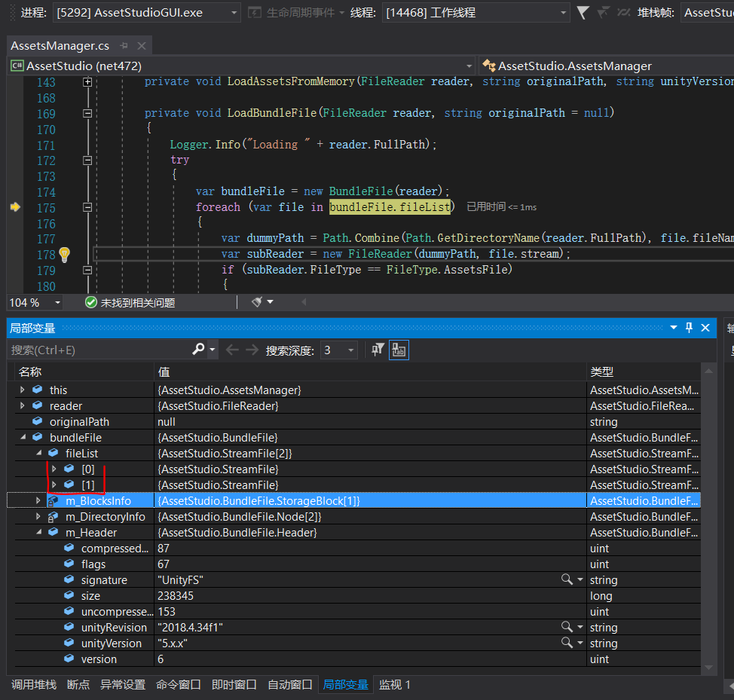734x700 pixels.
Task: Open the 104 % zoom level dropdown
Action: (57, 303)
